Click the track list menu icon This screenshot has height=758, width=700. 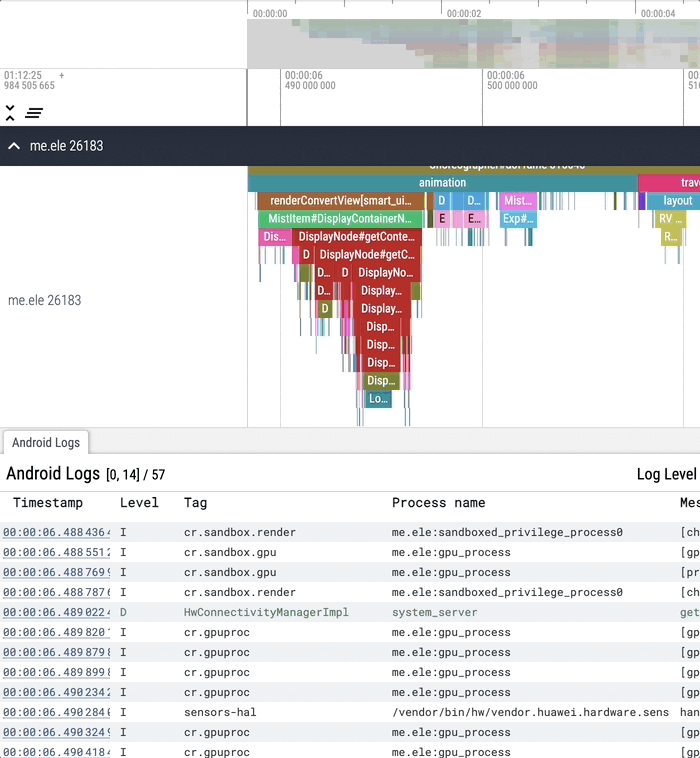pos(34,113)
